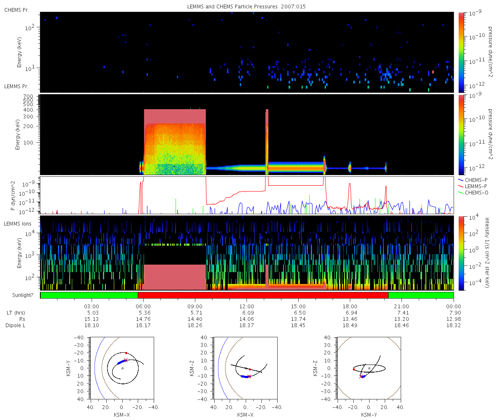Click the KSM-X versus KSM-Y orbit plot
Screen dimensions: 504x420
coord(122,368)
